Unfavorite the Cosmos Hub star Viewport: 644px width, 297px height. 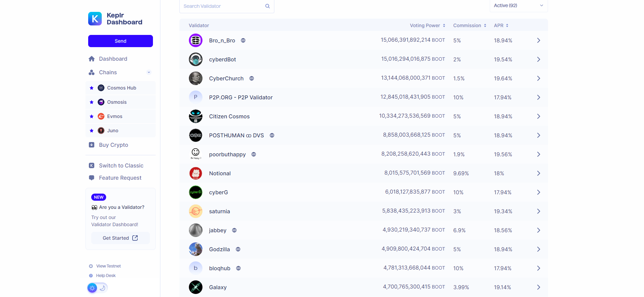(x=92, y=88)
